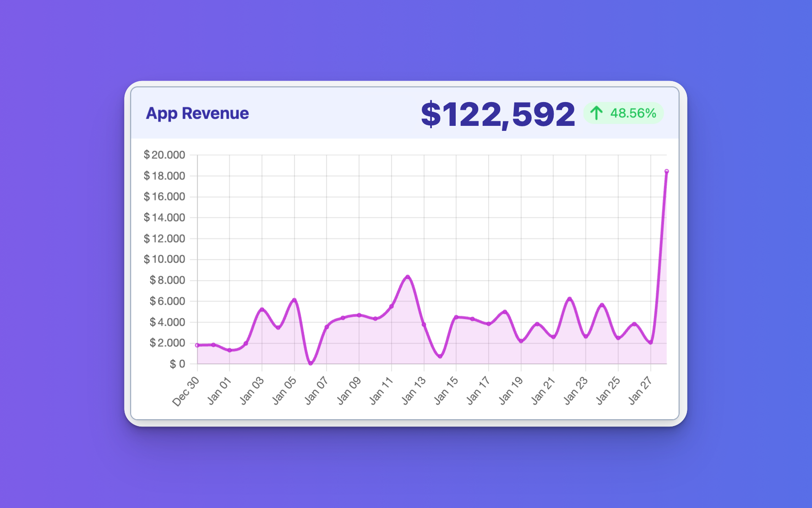812x508 pixels.
Task: Click the $12.000 y-axis label
Action: click(x=164, y=238)
